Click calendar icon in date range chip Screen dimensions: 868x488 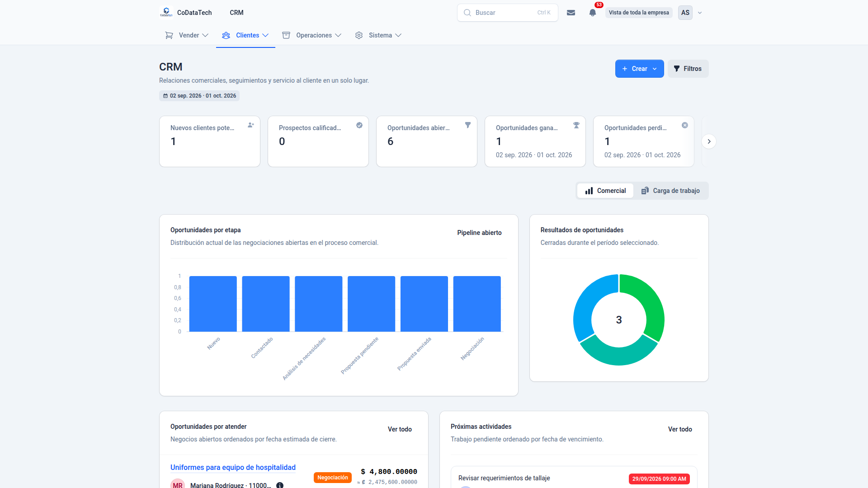(165, 96)
